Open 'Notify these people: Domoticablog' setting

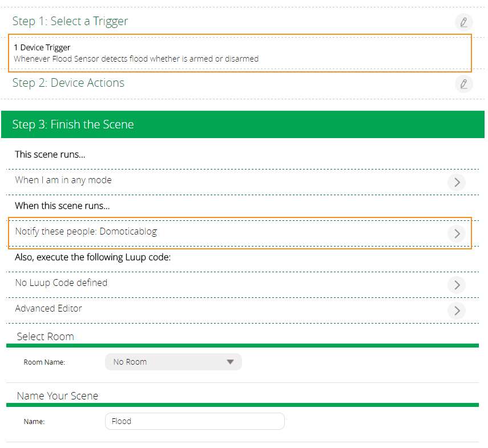click(86, 232)
